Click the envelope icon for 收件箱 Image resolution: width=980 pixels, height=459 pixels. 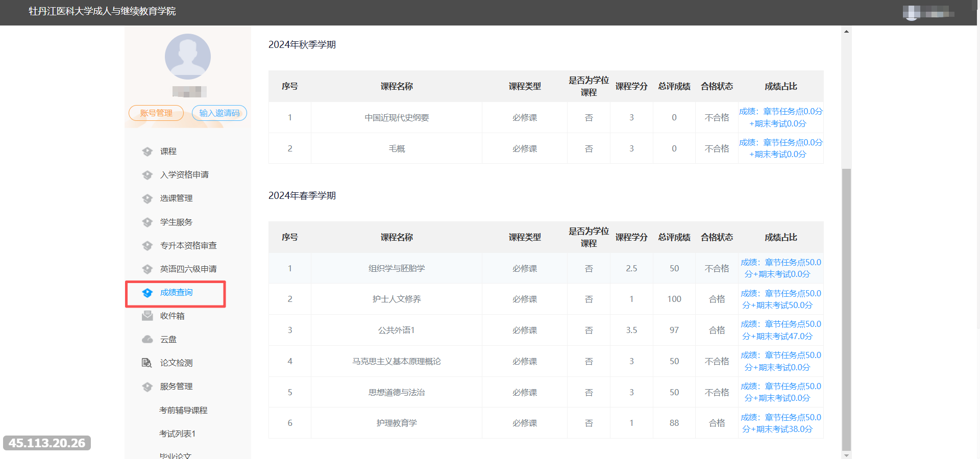(148, 316)
